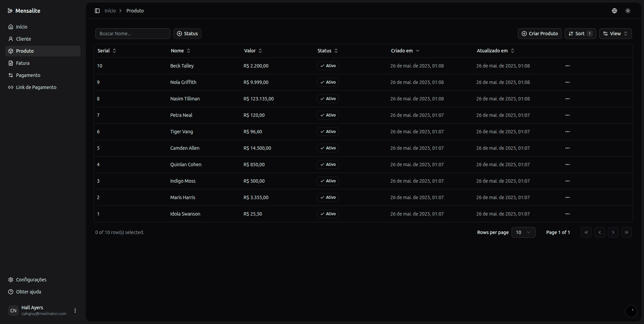644x324 pixels.
Task: Go to the next page arrow
Action: pos(613,232)
